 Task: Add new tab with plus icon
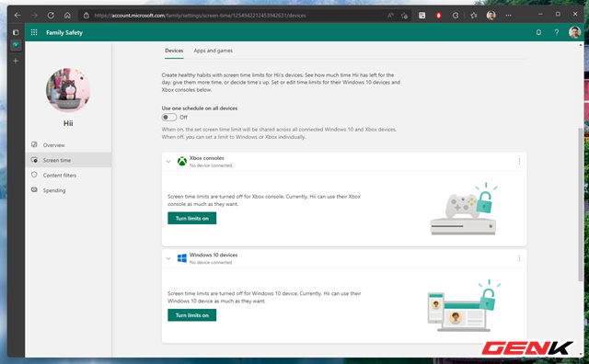pyautogui.click(x=16, y=61)
